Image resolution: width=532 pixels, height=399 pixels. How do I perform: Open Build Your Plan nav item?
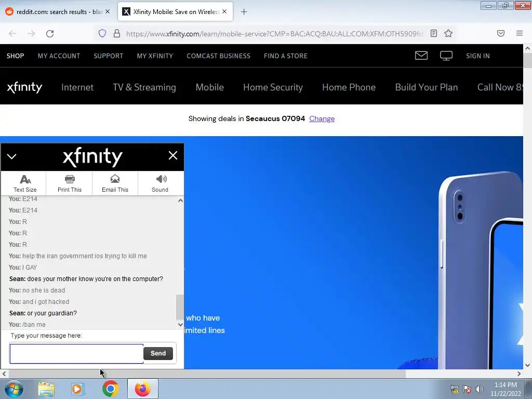tap(427, 87)
